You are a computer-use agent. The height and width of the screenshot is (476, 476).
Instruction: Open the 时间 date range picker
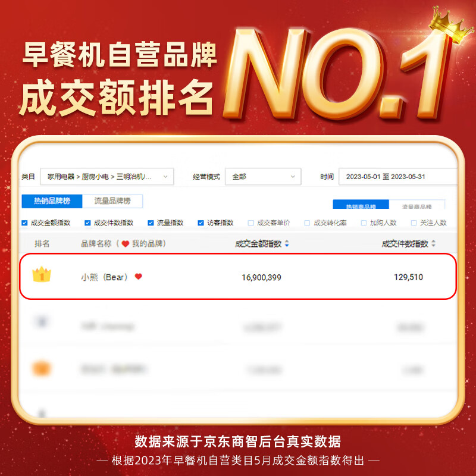pyautogui.click(x=397, y=176)
